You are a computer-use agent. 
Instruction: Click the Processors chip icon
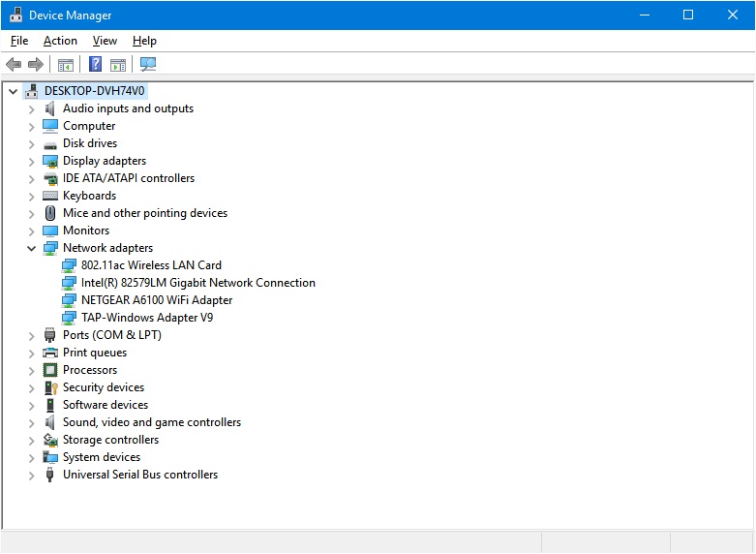point(50,370)
